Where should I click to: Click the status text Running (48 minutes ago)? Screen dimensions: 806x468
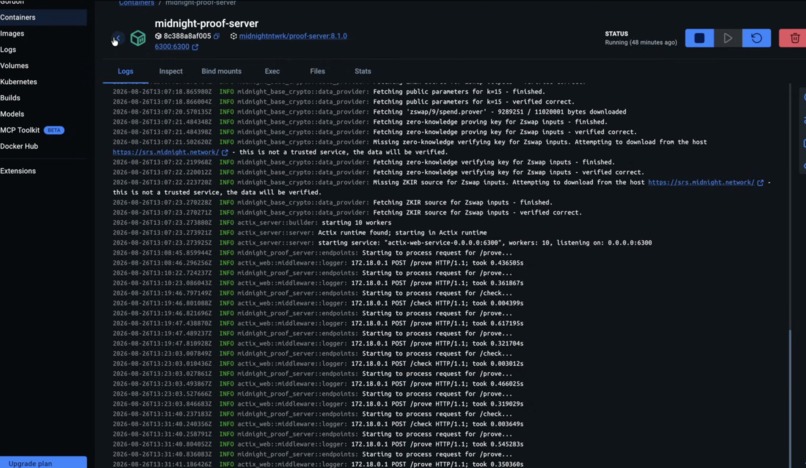(x=641, y=43)
